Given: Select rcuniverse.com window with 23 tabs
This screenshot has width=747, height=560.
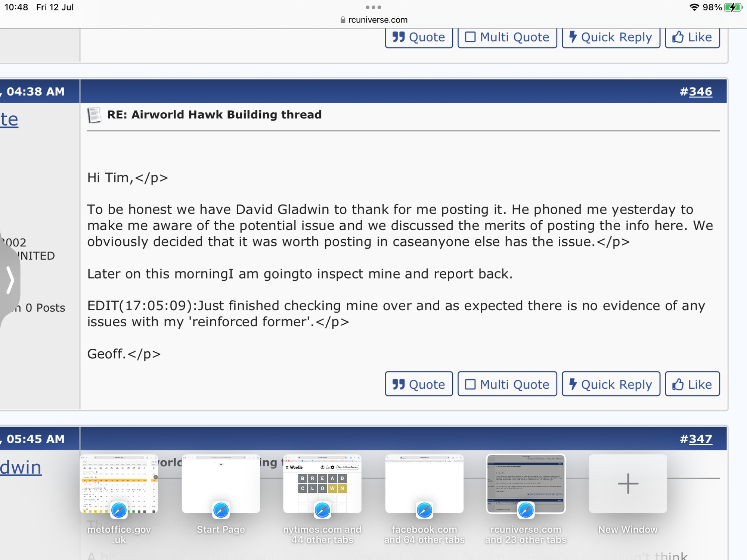Looking at the screenshot, I should tap(526, 484).
